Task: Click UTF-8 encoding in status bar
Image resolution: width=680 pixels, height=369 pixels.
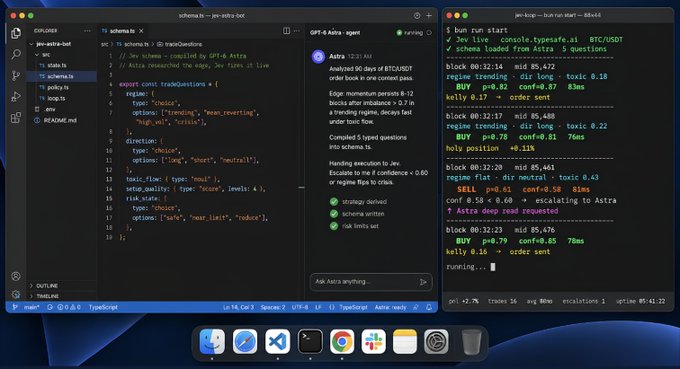Action: (300, 307)
